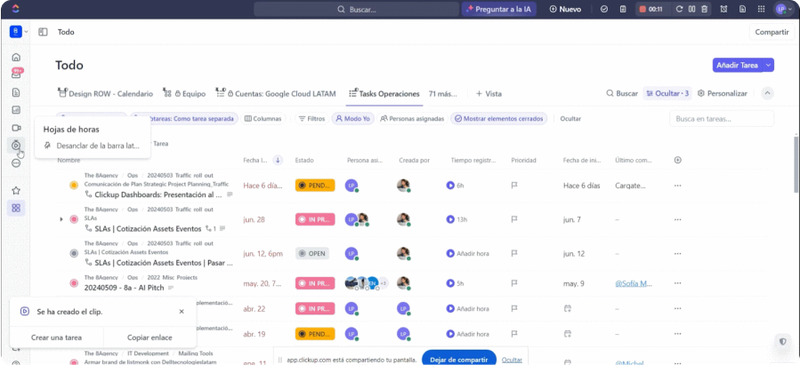Open the Docs icon in the sidebar
Image resolution: width=800 pixels, height=365 pixels.
(16, 92)
